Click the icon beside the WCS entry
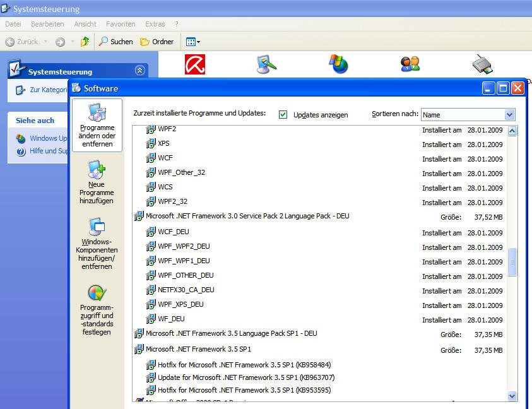Image resolution: width=532 pixels, height=409 pixels. [151, 187]
